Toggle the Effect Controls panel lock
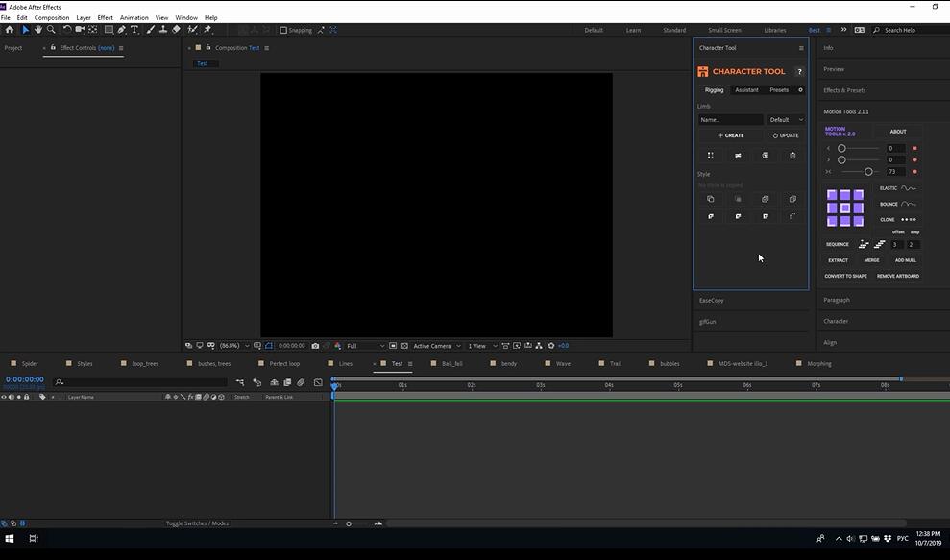950x560 pixels. [x=53, y=47]
